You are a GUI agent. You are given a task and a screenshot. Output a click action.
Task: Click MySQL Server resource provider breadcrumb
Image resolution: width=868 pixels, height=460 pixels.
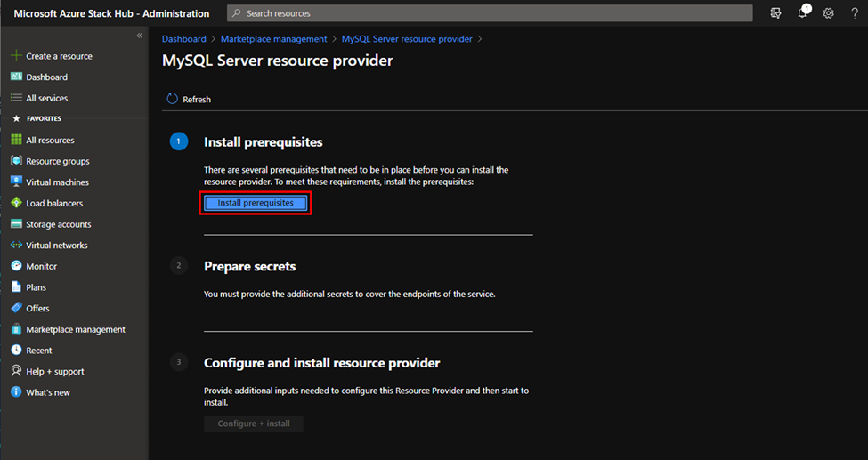(407, 39)
